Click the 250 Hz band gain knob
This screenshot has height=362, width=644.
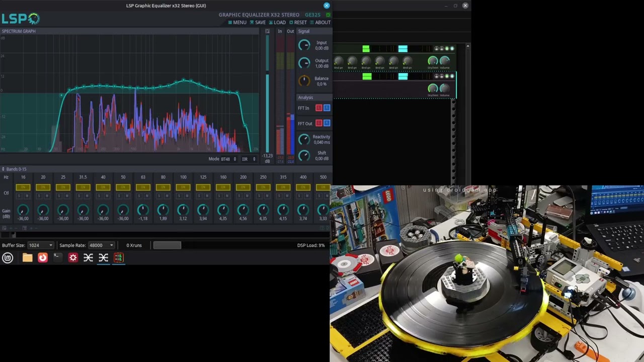pyautogui.click(x=263, y=210)
